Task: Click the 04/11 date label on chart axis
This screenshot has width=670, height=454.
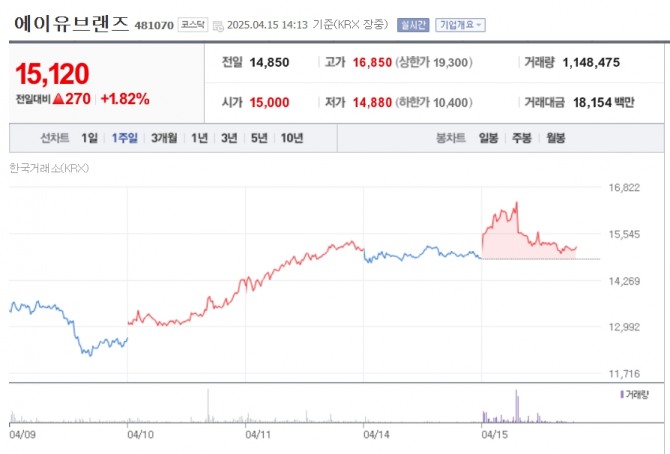Action: [x=258, y=435]
